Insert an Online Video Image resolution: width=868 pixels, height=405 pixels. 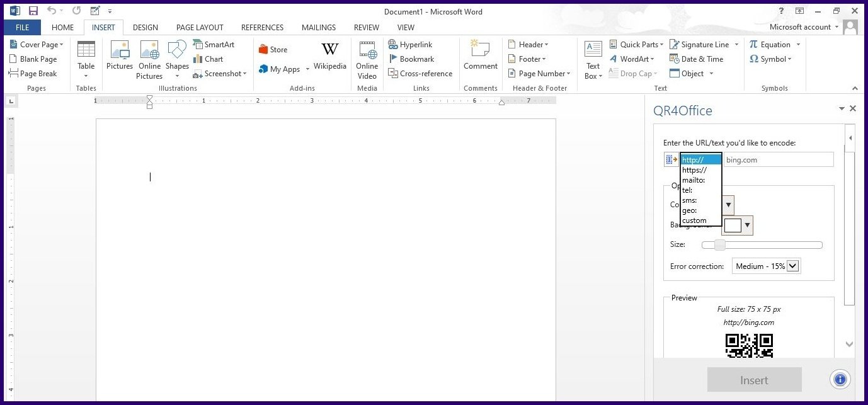366,59
